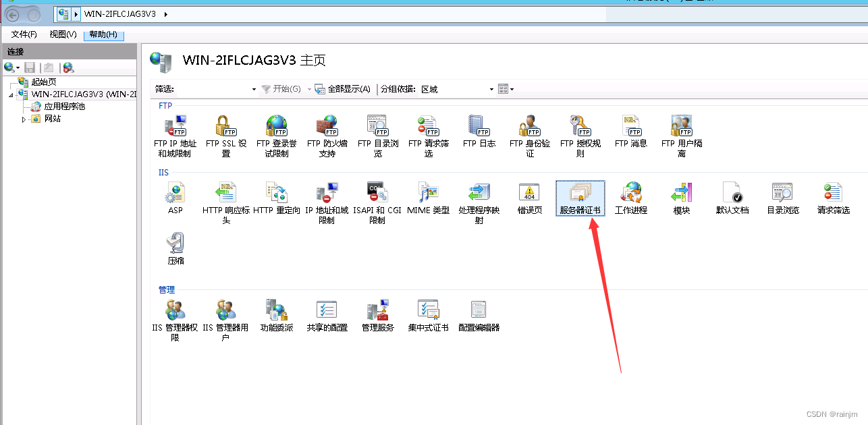
Task: Open the 帮助(H) menu
Action: [103, 34]
